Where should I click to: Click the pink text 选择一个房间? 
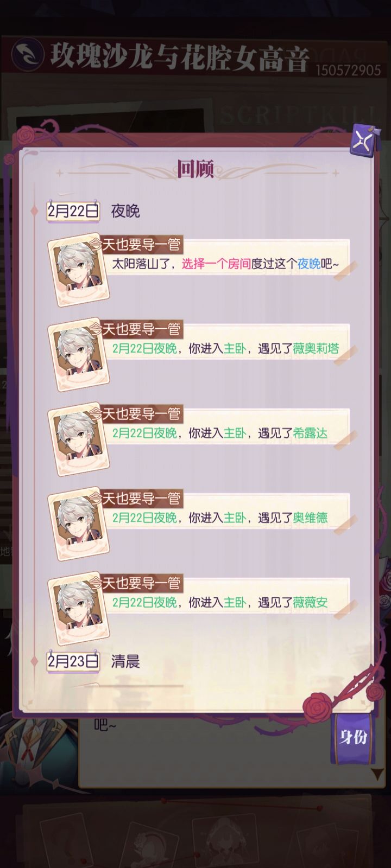pos(216,264)
